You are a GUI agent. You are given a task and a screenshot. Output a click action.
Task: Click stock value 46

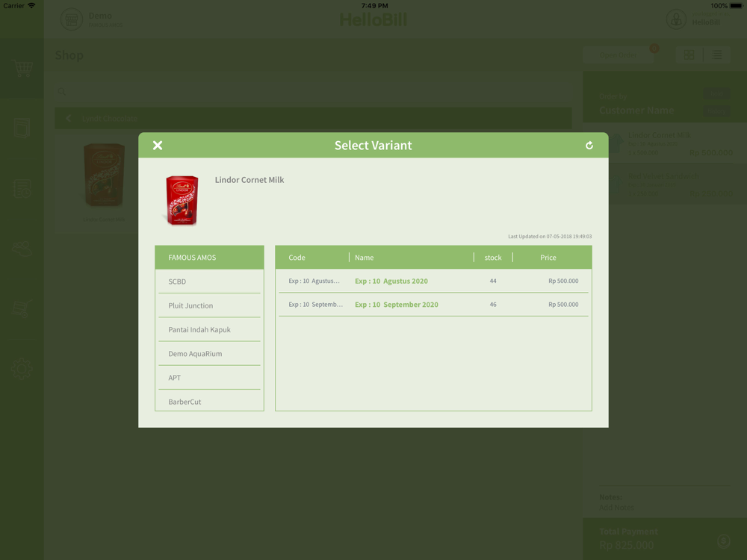[x=493, y=305]
